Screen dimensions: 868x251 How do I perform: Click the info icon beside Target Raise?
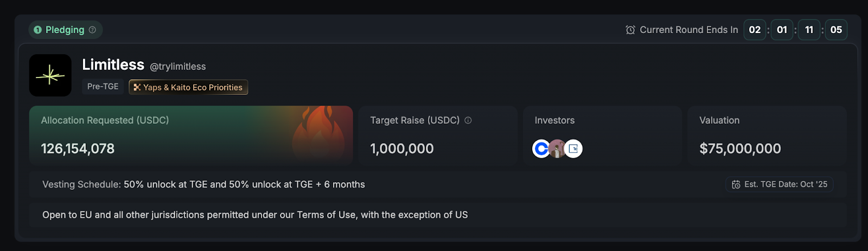point(468,120)
